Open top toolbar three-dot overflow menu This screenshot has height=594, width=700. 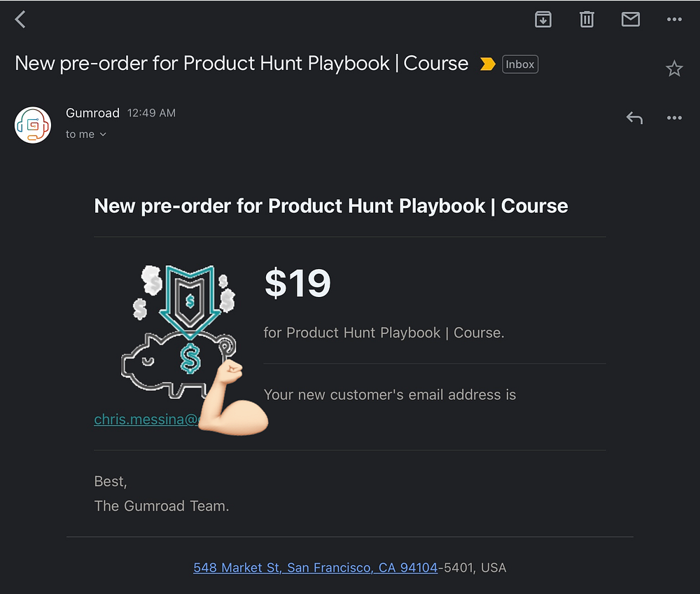click(x=674, y=19)
